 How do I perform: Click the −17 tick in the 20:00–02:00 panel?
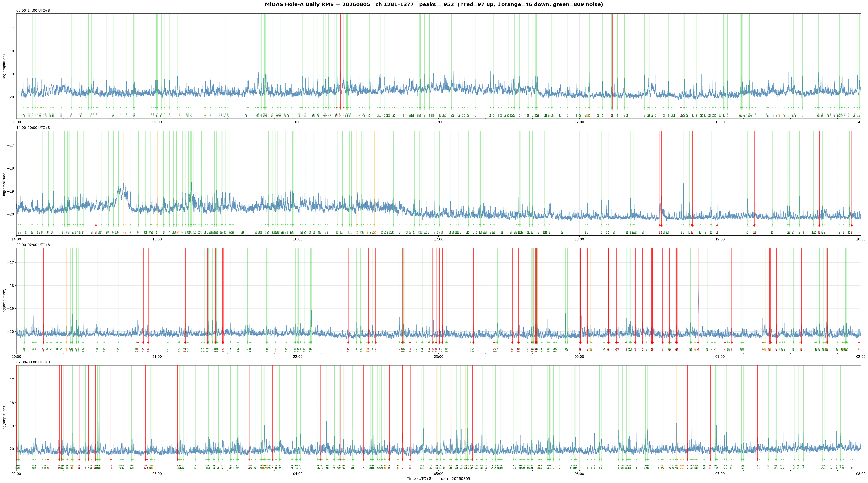tap(11, 263)
